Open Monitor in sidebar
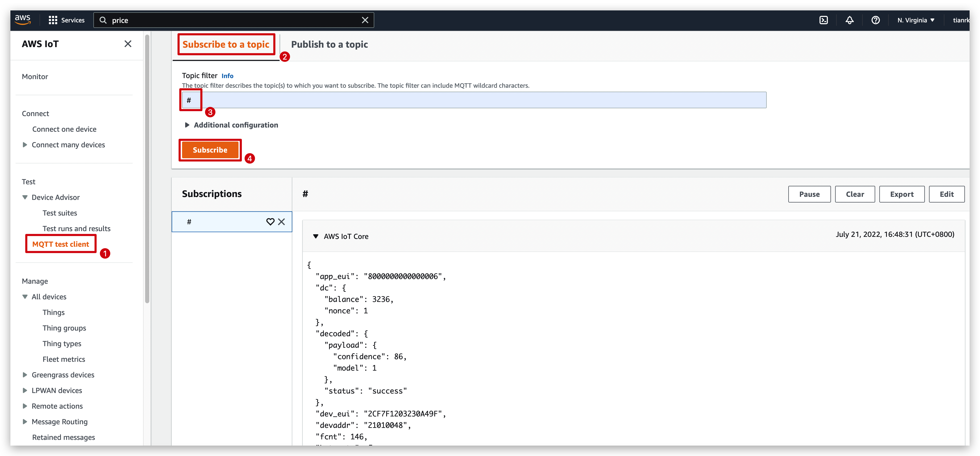The image size is (980, 456). (x=35, y=77)
